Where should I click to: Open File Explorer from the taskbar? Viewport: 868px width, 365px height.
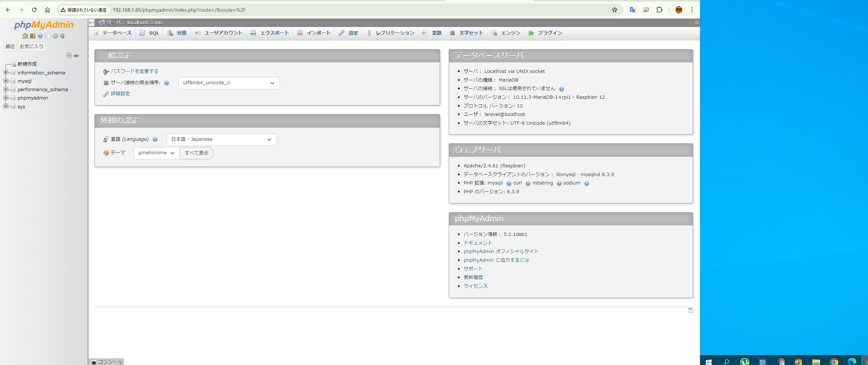click(816, 362)
